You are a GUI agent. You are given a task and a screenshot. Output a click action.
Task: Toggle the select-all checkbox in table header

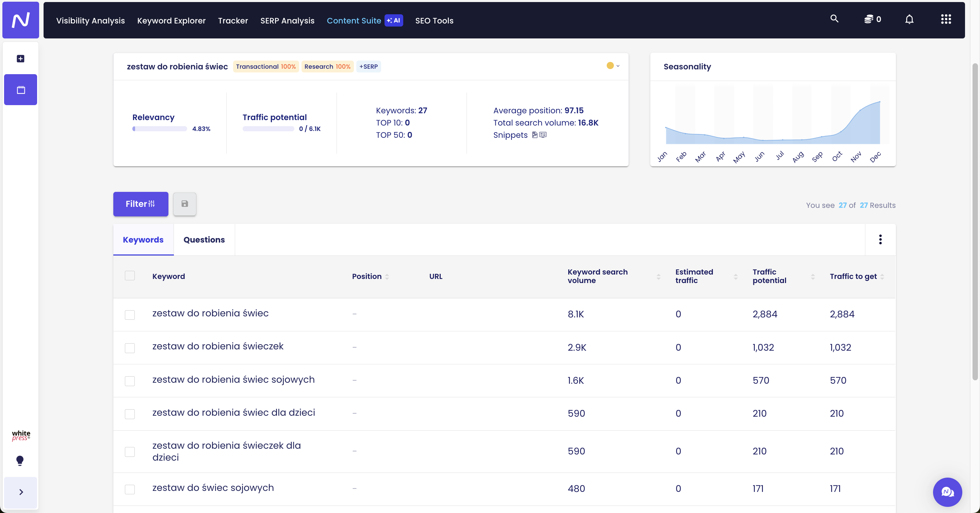[130, 276]
